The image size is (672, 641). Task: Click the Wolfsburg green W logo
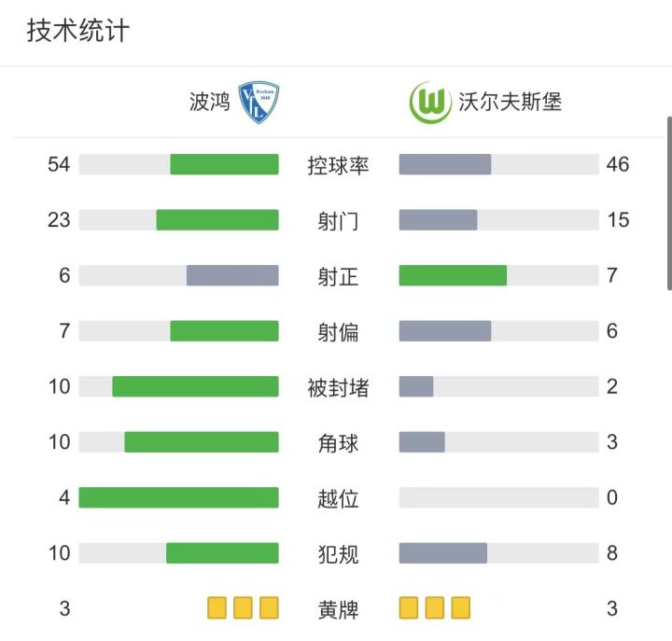pyautogui.click(x=430, y=103)
